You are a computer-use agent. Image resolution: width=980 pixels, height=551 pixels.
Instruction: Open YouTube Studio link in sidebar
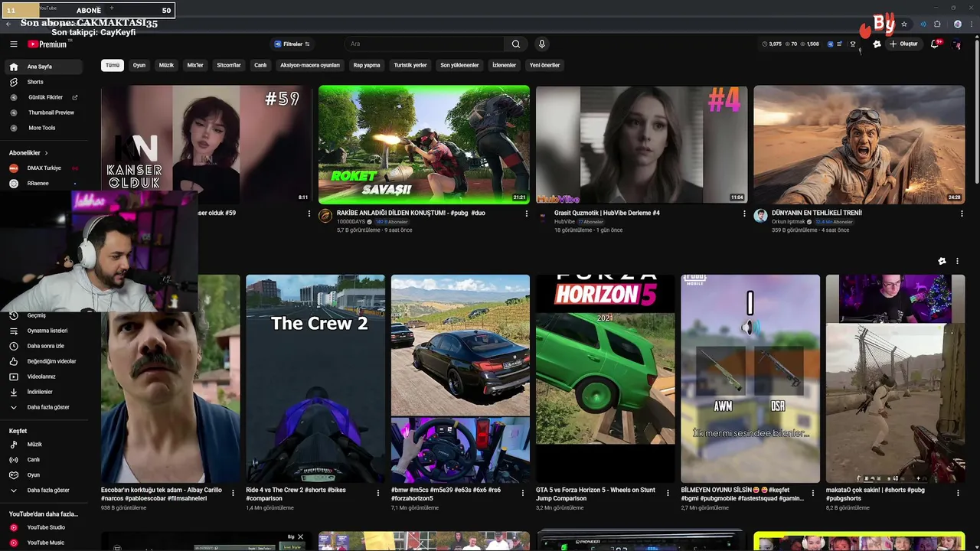point(46,527)
